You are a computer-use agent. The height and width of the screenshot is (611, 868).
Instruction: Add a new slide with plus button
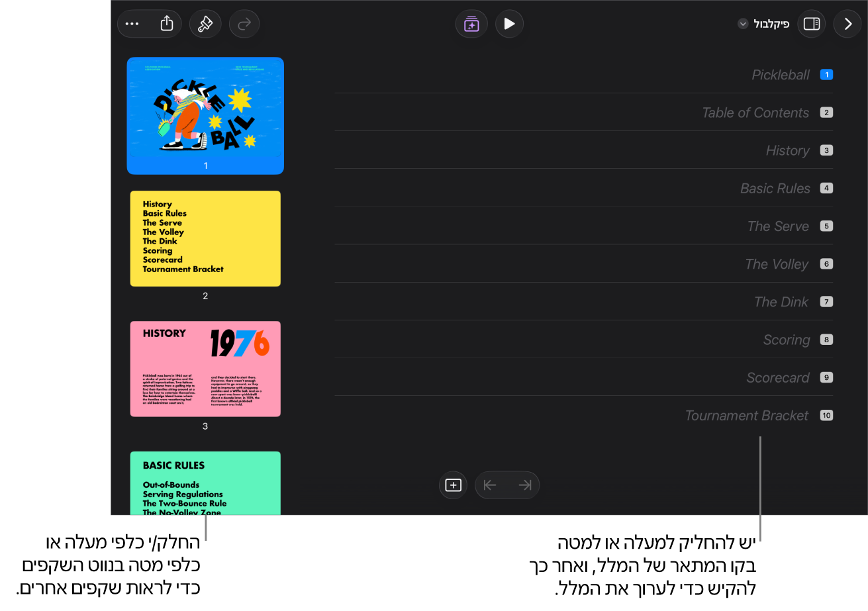tap(453, 485)
